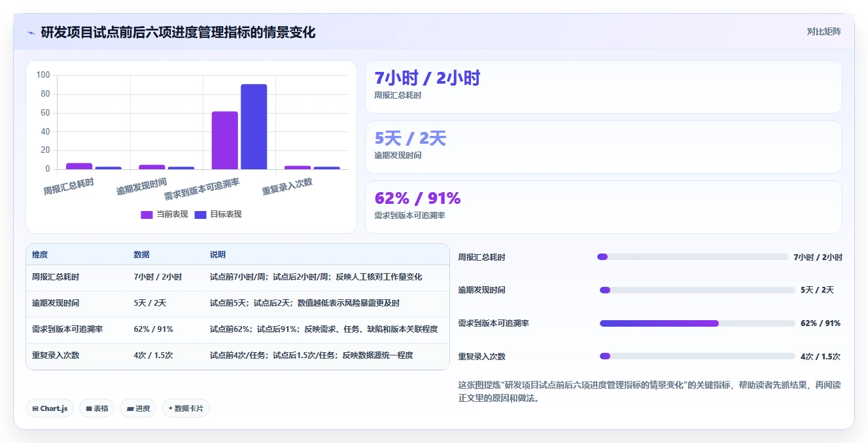The width and height of the screenshot is (868, 443).
Task: Click the description starting 试点前4次/任务
Action: (311, 355)
